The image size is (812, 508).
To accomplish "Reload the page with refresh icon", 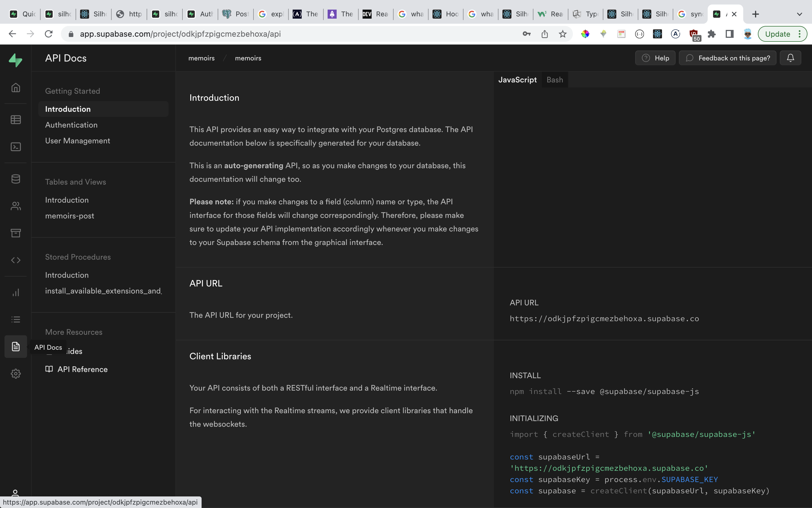I will coord(49,34).
